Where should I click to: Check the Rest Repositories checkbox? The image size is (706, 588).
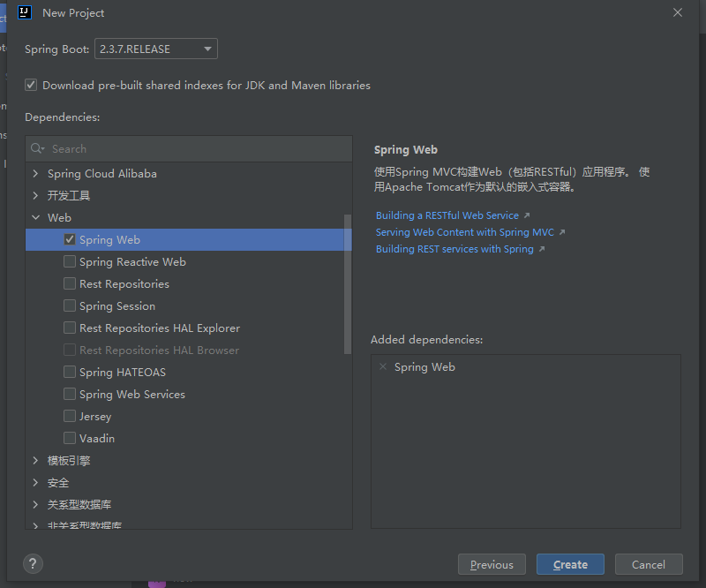(x=70, y=283)
